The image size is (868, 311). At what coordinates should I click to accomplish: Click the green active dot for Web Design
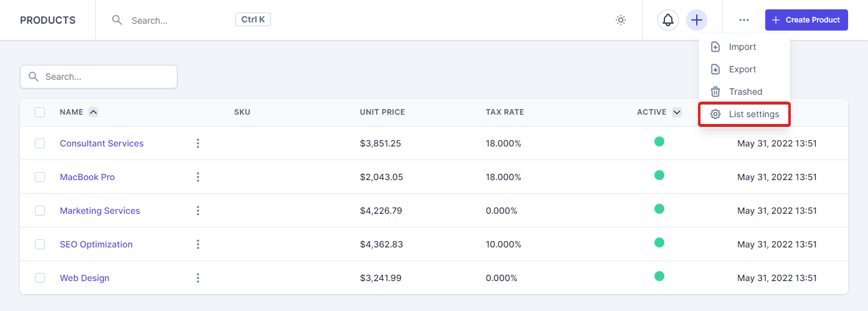pyautogui.click(x=659, y=276)
